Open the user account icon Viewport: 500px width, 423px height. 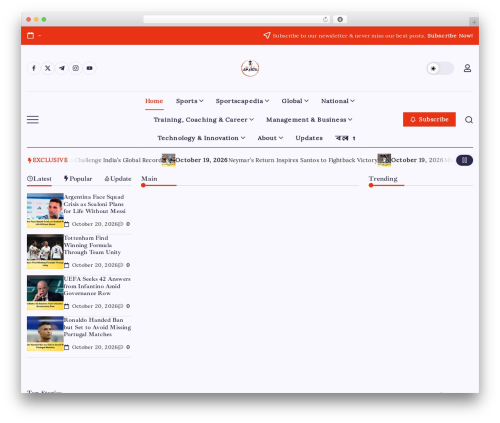tap(467, 68)
